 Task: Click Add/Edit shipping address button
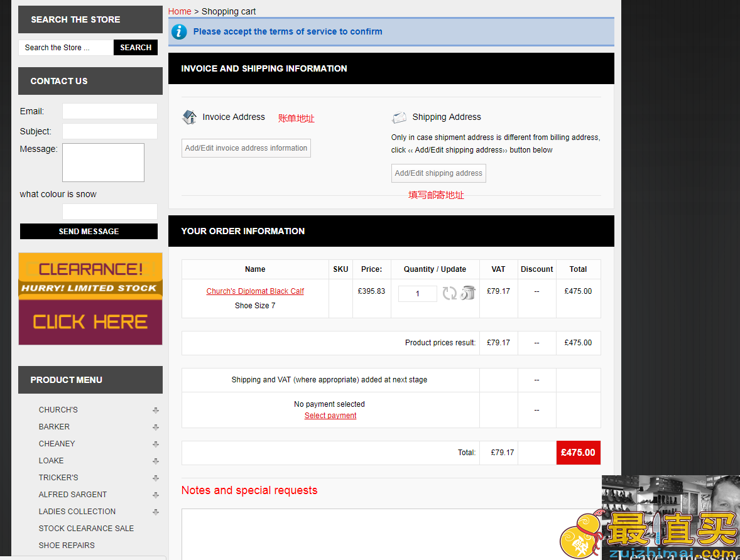[x=438, y=173]
